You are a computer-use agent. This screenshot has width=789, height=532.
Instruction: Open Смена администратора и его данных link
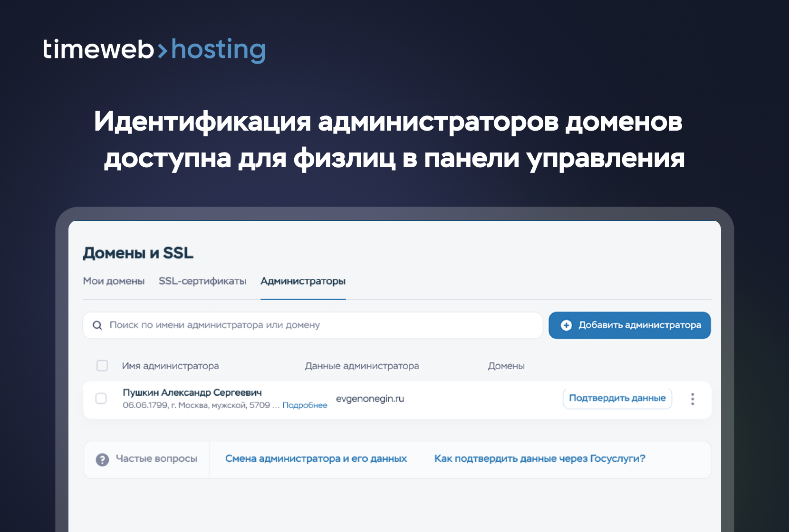tap(316, 459)
